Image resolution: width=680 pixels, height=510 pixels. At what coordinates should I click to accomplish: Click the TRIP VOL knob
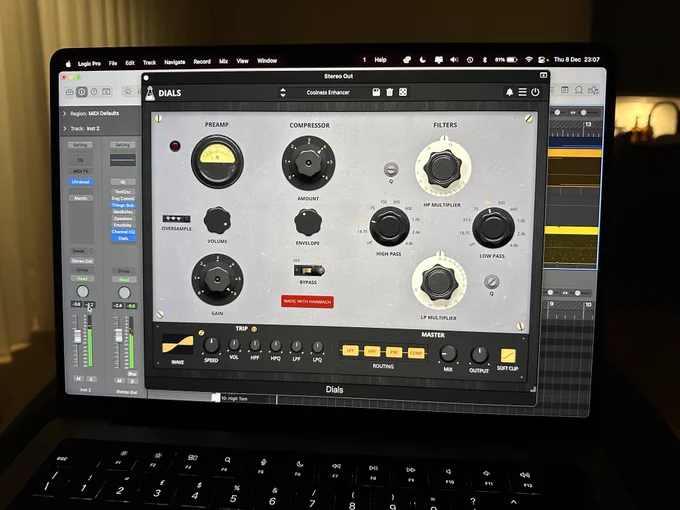(234, 345)
